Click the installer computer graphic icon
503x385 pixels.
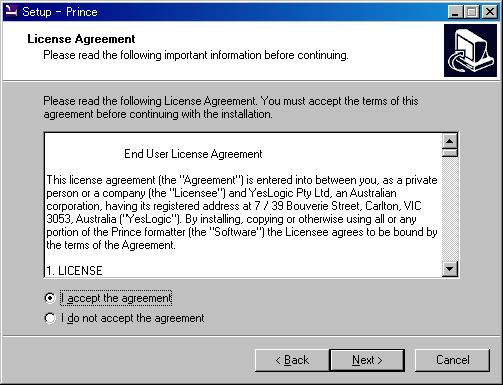coord(470,51)
